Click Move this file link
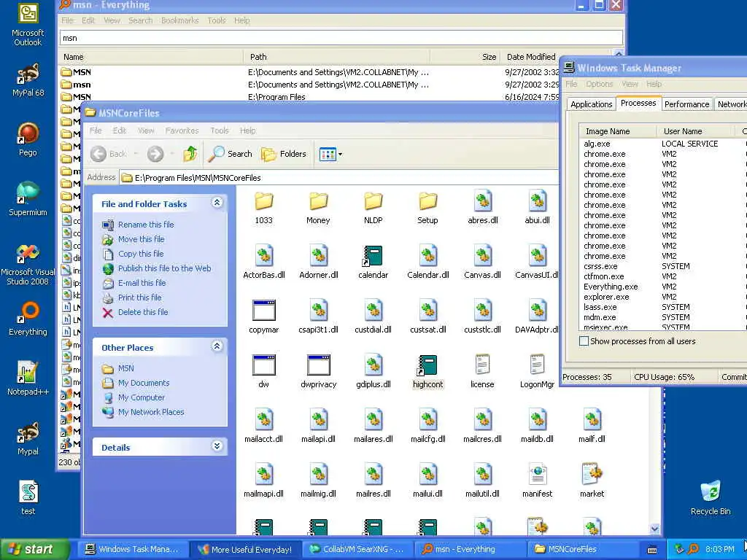 pyautogui.click(x=141, y=239)
